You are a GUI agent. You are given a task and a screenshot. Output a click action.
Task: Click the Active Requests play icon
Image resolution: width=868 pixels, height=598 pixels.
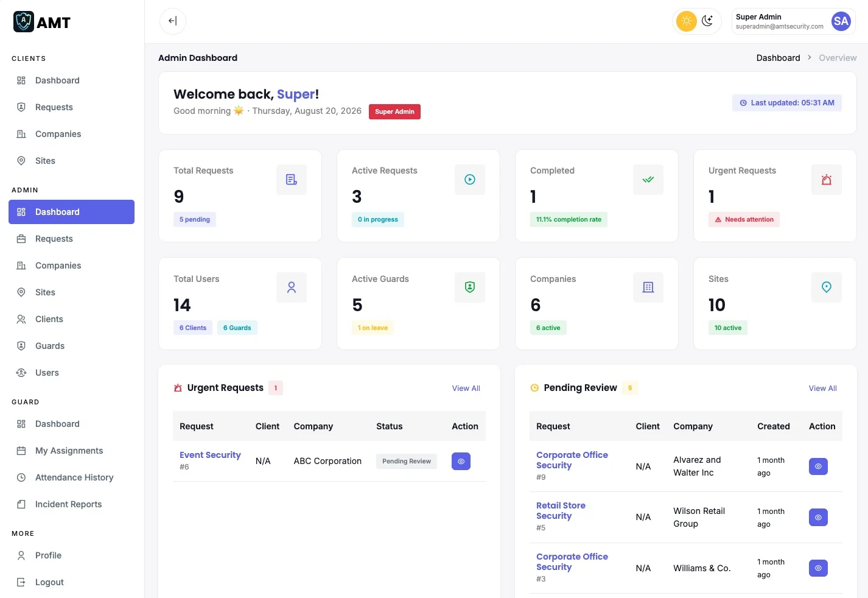470,180
